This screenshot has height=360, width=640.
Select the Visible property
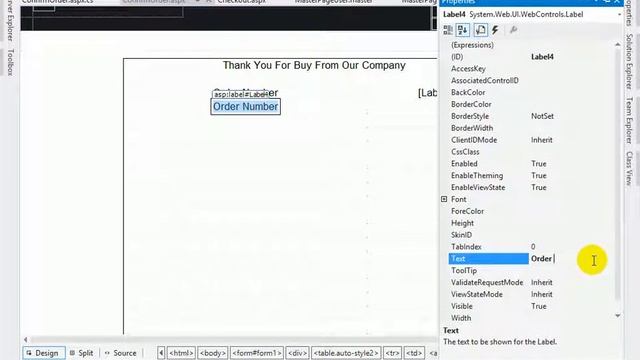point(462,306)
